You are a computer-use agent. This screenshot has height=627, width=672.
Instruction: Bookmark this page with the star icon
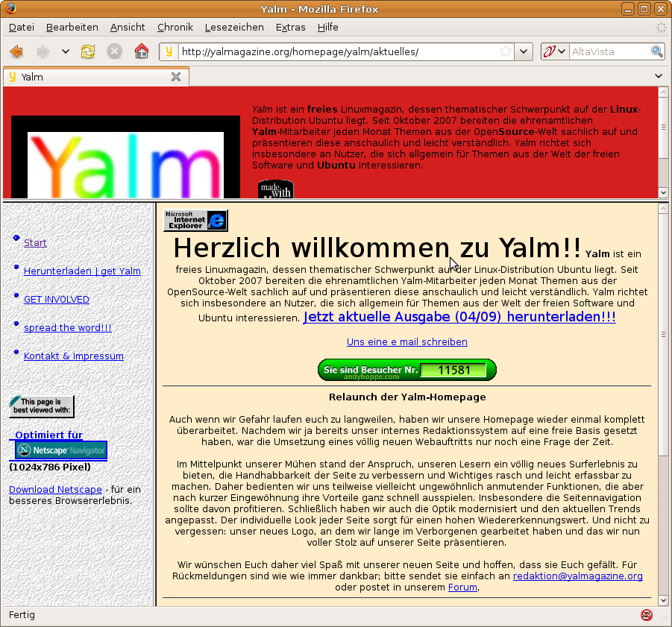tap(506, 52)
